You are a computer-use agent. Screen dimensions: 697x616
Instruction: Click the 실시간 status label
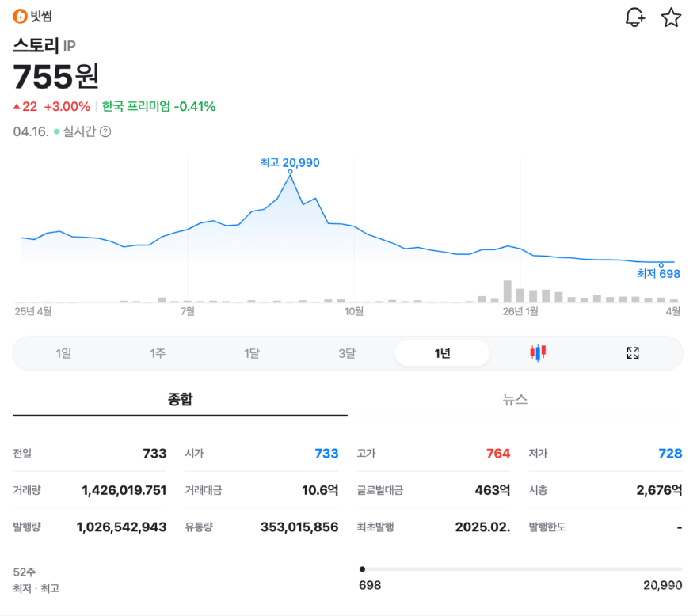(x=79, y=131)
